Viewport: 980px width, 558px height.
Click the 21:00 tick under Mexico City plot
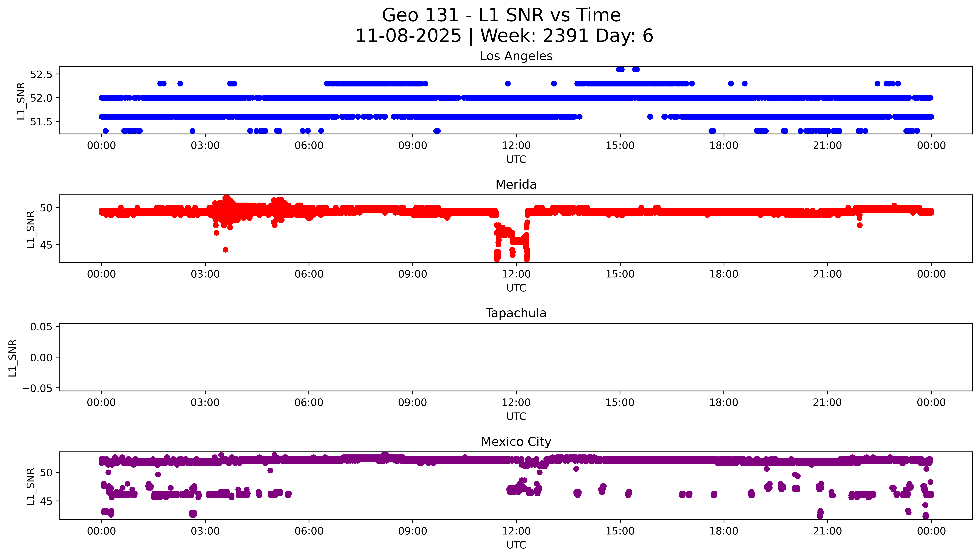[x=827, y=531]
